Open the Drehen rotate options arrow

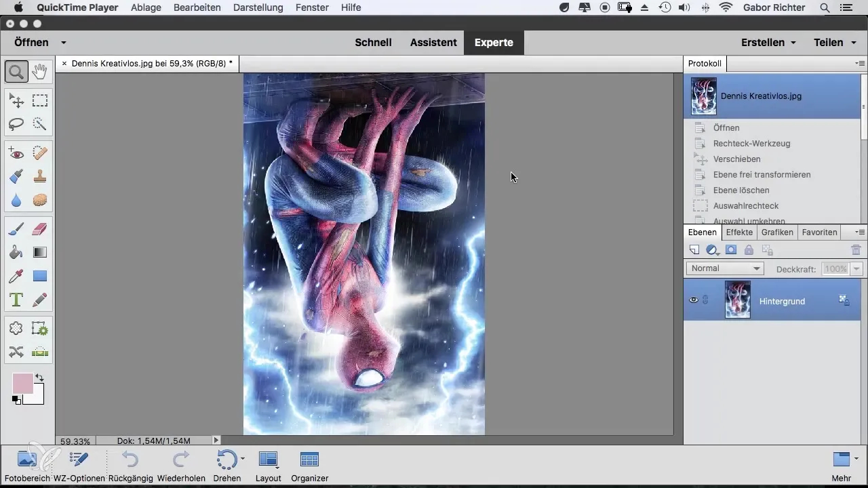point(243,459)
